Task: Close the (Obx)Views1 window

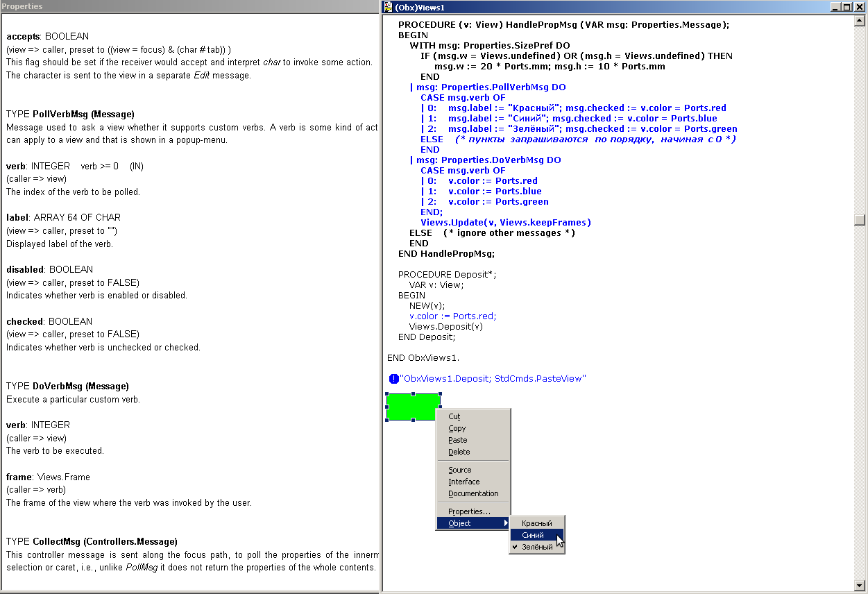Action: pyautogui.click(x=859, y=7)
